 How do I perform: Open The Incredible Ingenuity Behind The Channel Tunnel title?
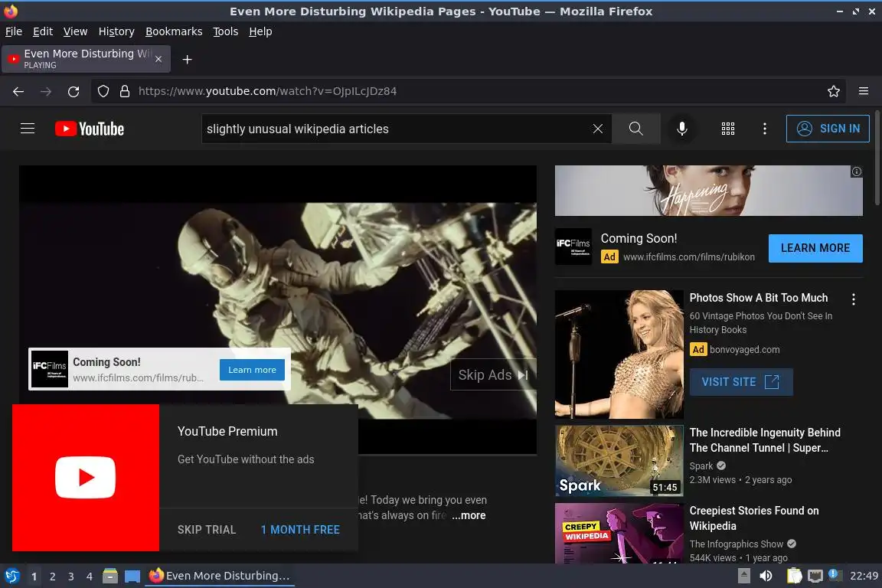pos(765,440)
